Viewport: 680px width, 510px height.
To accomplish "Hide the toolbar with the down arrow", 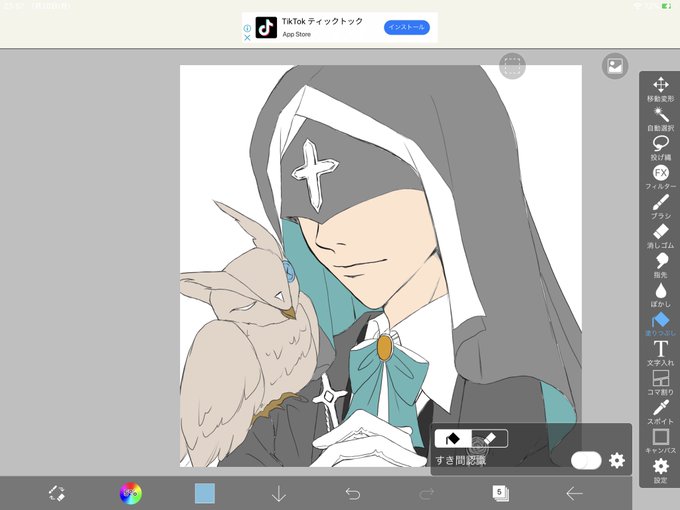I will 278,494.
